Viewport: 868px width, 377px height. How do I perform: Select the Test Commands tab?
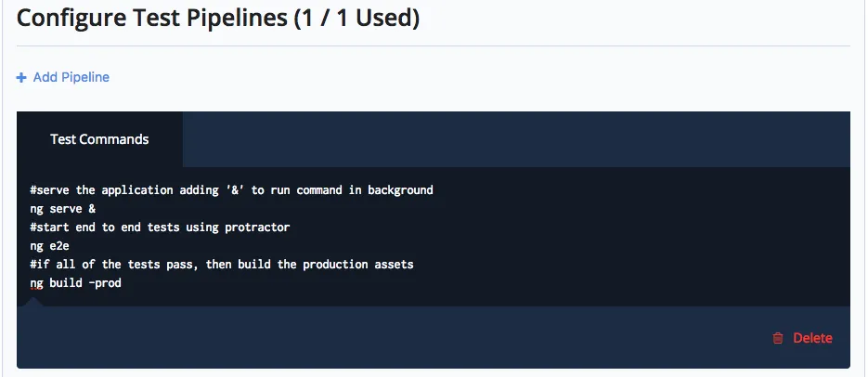99,139
